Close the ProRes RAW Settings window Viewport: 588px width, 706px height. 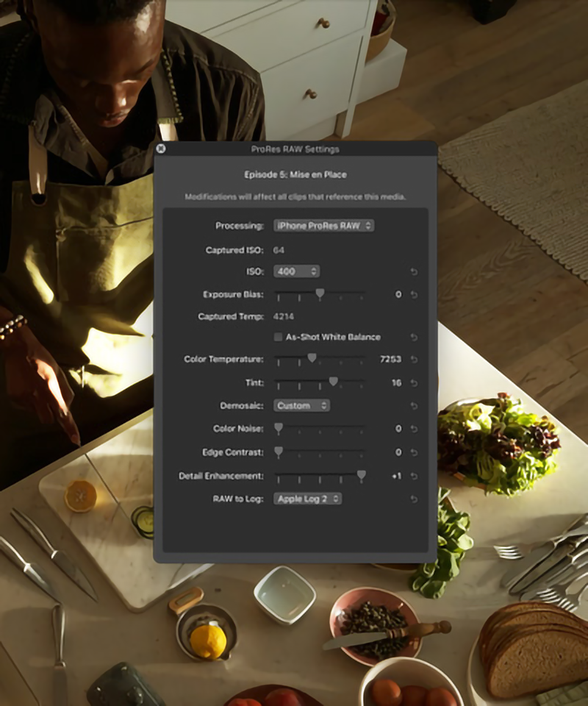(162, 149)
